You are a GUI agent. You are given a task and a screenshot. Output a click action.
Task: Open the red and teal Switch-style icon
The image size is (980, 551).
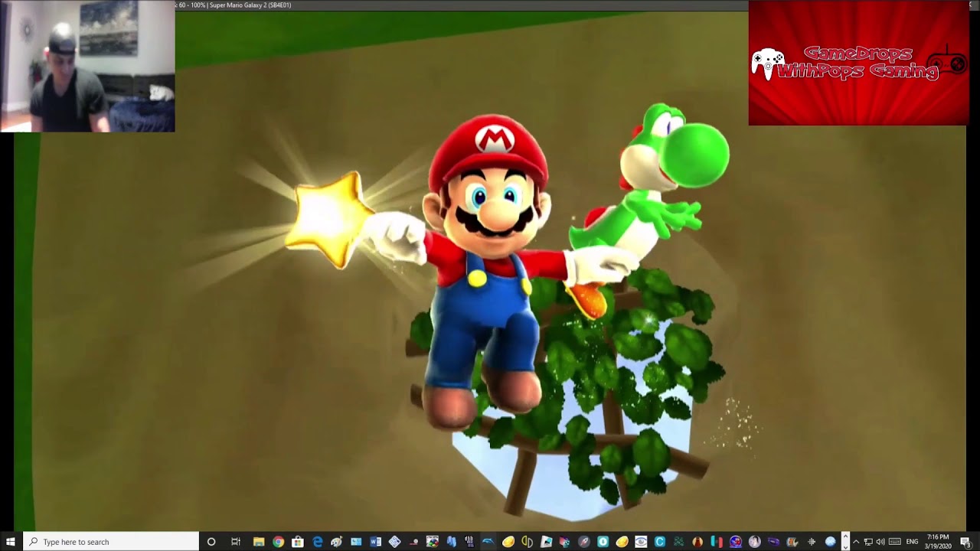717,542
